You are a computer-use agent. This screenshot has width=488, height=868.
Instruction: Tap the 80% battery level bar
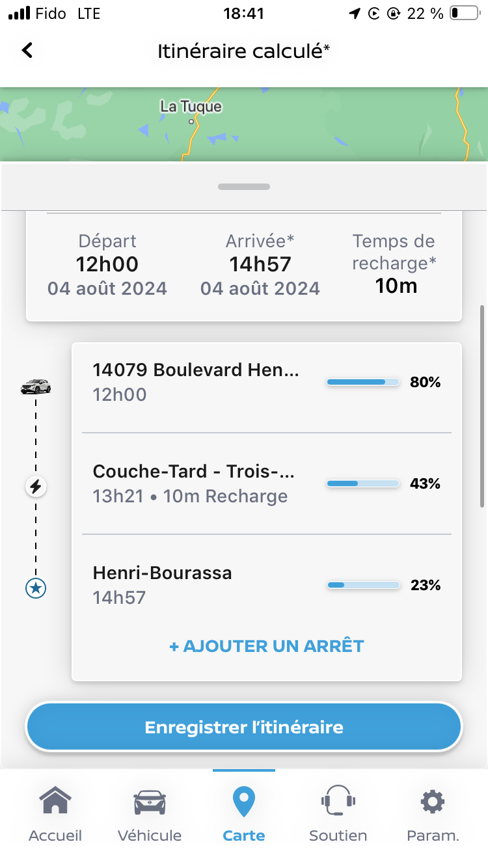(363, 383)
